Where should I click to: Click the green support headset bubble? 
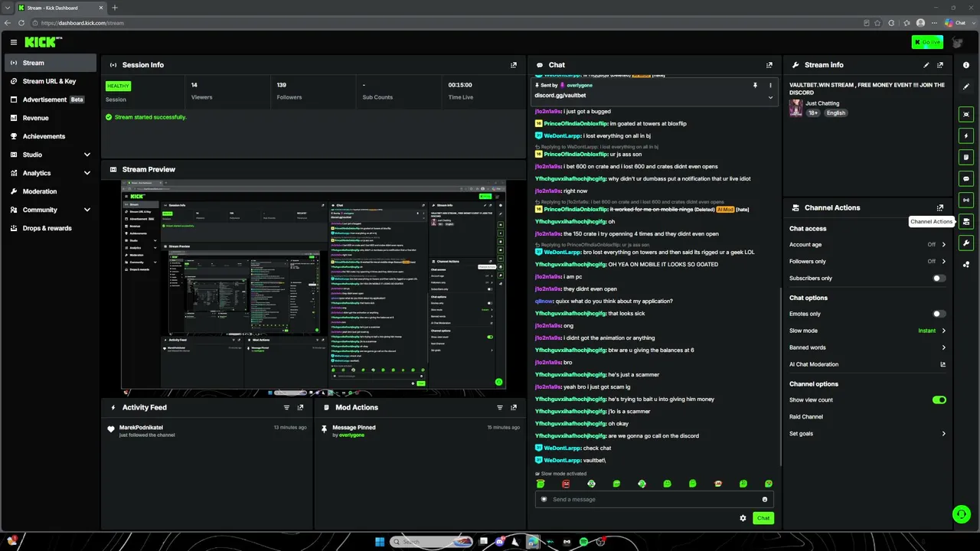(961, 514)
